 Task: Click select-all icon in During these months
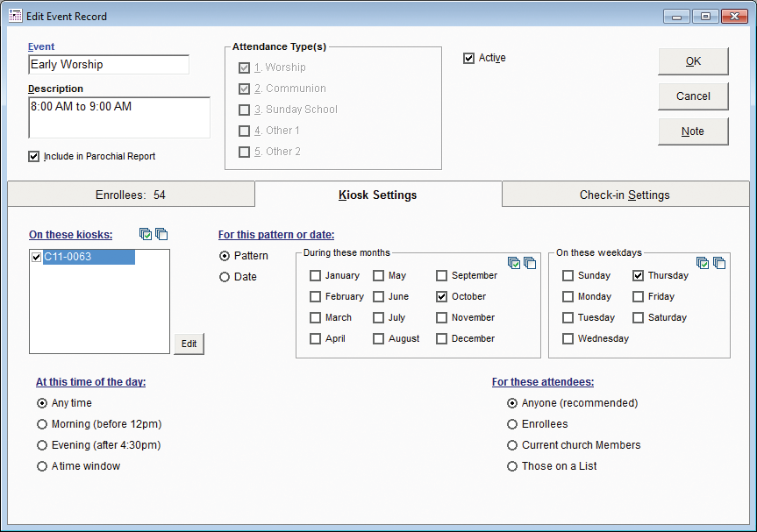[x=514, y=263]
